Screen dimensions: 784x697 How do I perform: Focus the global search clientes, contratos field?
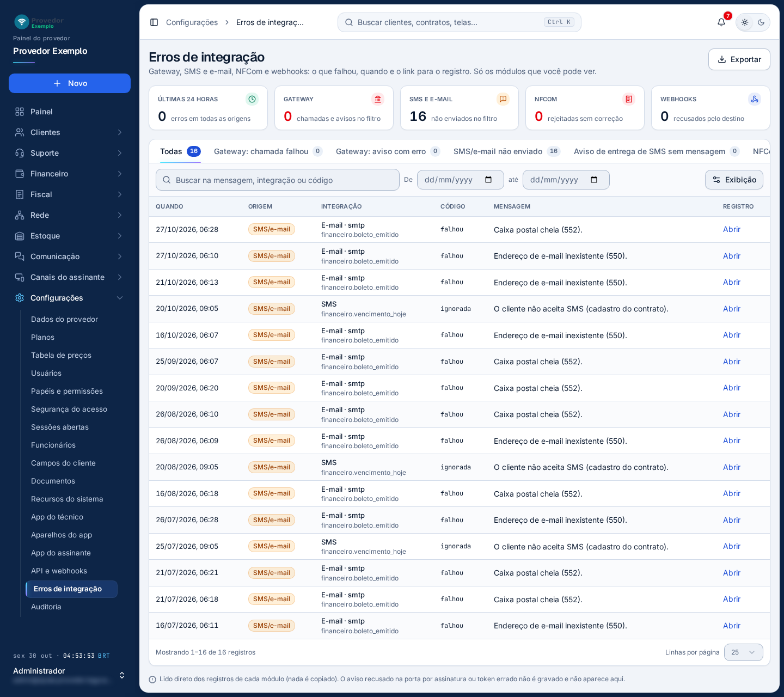(x=460, y=22)
